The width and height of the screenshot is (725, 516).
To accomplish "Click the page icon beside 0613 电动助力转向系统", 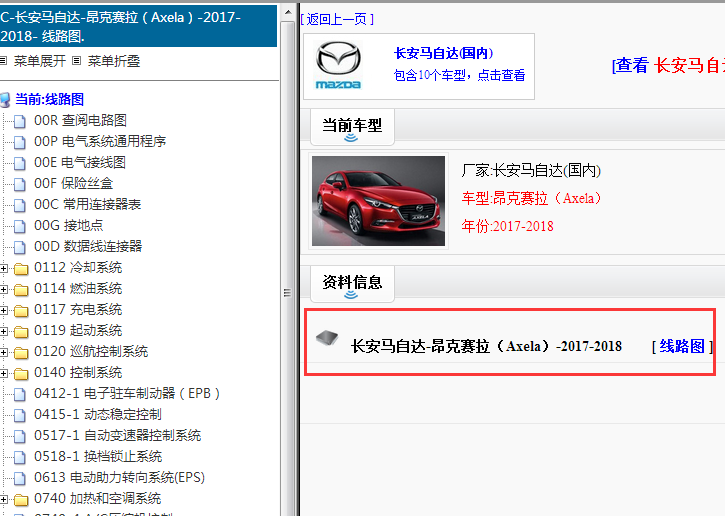I will pyautogui.click(x=19, y=478).
